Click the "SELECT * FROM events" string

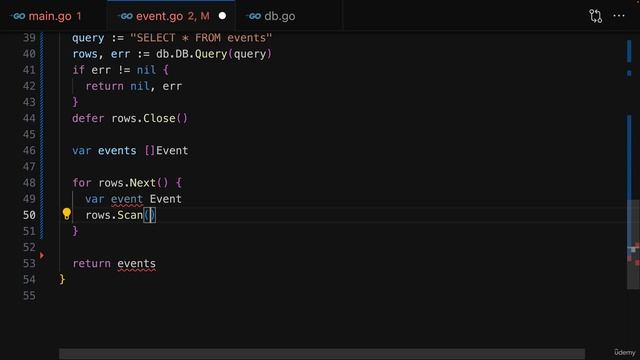point(201,38)
